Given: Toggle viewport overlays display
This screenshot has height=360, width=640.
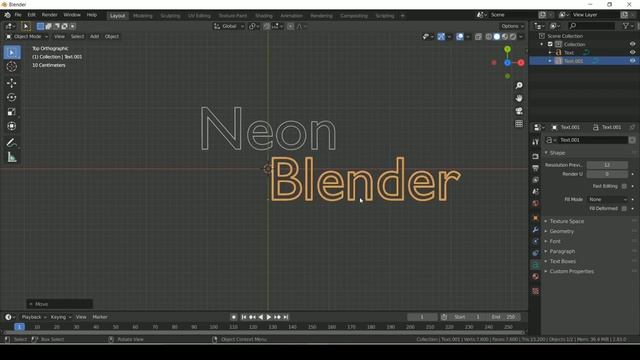Looking at the screenshot, I should [x=460, y=37].
